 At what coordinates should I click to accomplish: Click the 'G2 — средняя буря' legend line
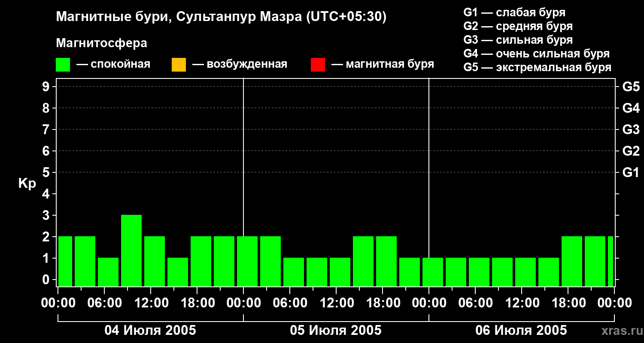(518, 26)
